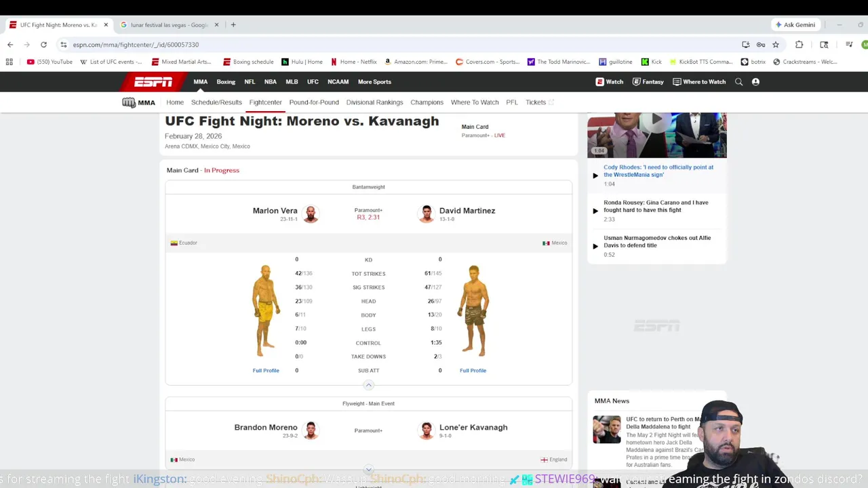Image resolution: width=868 pixels, height=488 pixels.
Task: Open the Chrome extensions puzzle icon
Action: click(799, 45)
